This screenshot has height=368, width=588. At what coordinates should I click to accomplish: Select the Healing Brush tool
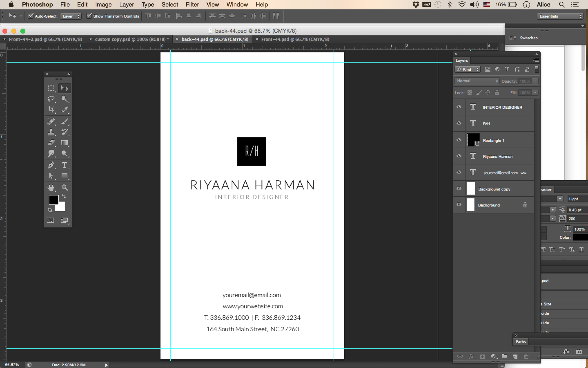coord(51,121)
